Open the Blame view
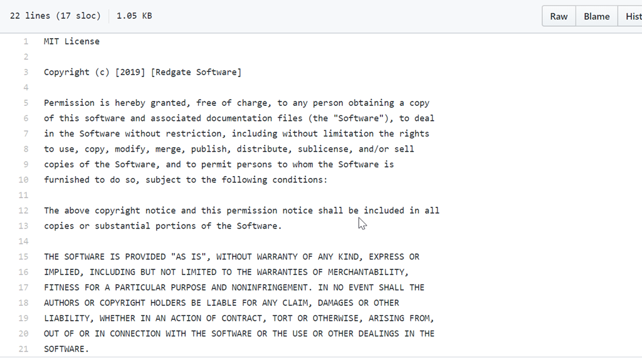The image size is (642, 364). pyautogui.click(x=596, y=16)
